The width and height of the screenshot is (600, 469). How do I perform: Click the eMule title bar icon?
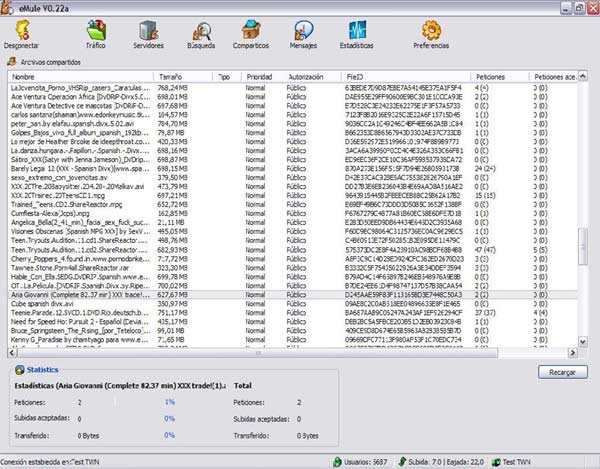pyautogui.click(x=7, y=8)
